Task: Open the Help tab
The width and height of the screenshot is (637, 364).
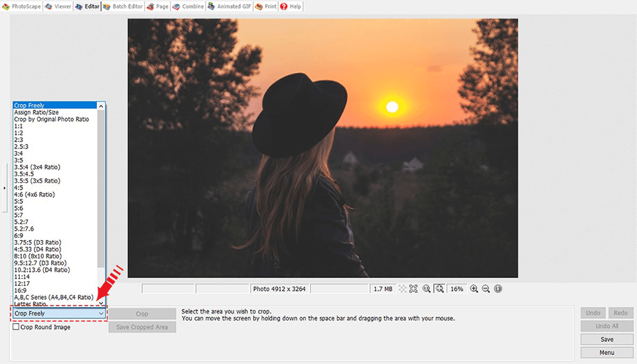Action: [291, 7]
